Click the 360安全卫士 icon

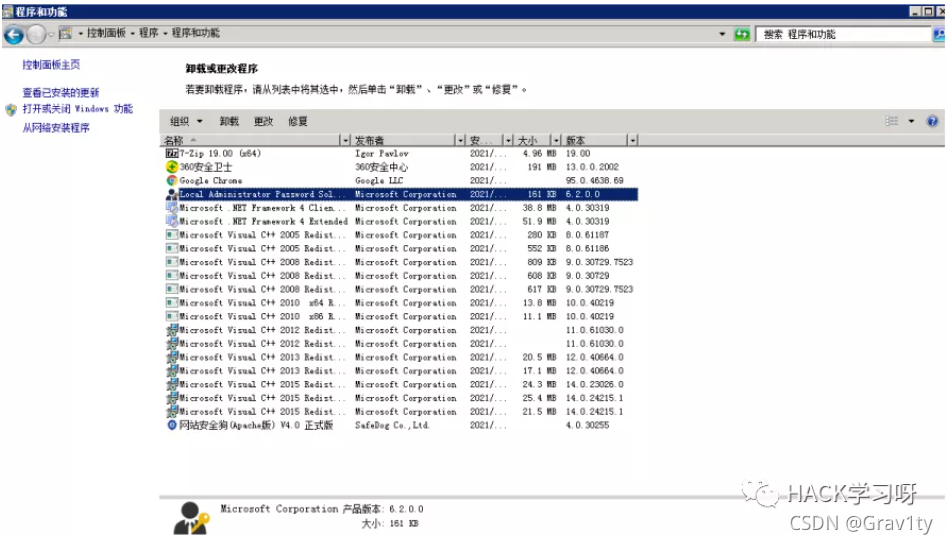pyautogui.click(x=172, y=167)
